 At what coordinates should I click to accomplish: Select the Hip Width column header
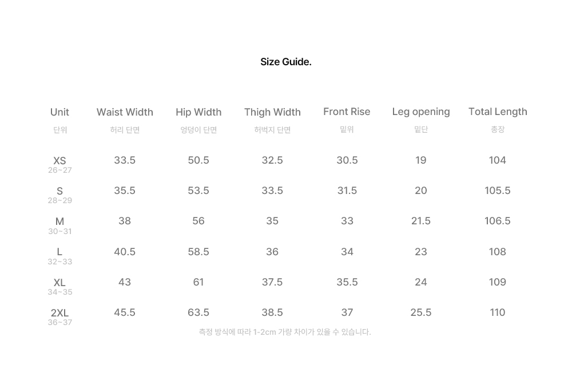click(198, 112)
